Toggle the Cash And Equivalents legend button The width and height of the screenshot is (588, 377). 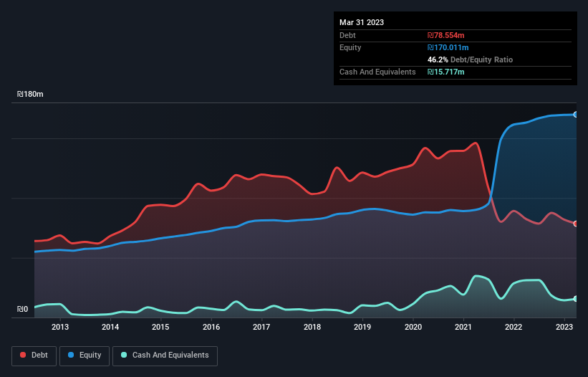point(165,355)
